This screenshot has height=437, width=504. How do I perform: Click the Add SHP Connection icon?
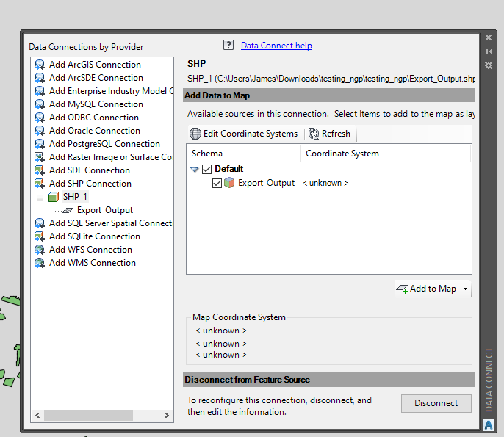(40, 184)
